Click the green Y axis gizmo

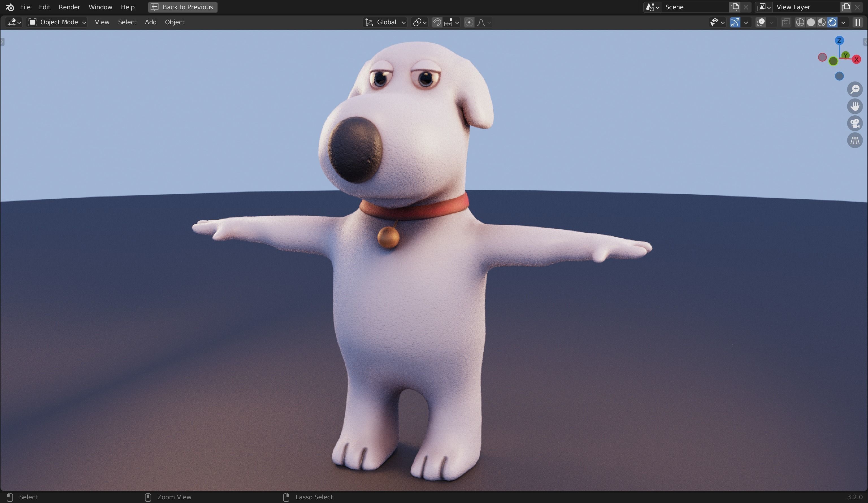coord(845,55)
